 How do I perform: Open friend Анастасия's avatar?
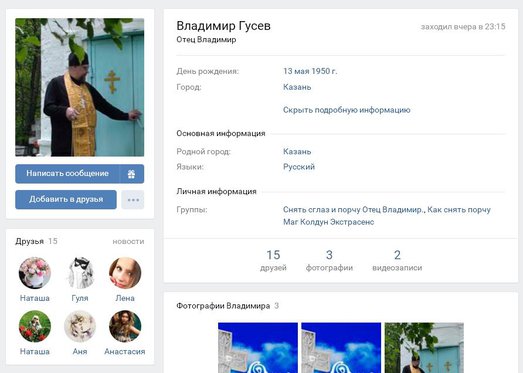pyautogui.click(x=125, y=326)
